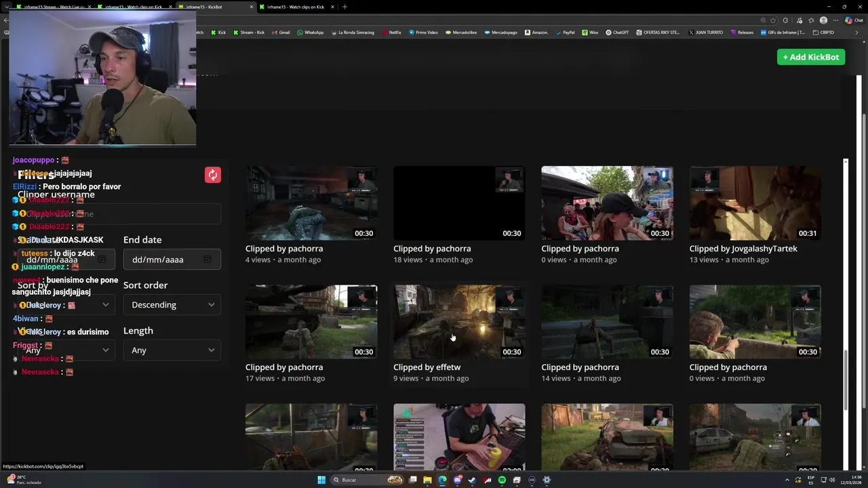Play the effetw clip thumbnail

click(x=459, y=322)
